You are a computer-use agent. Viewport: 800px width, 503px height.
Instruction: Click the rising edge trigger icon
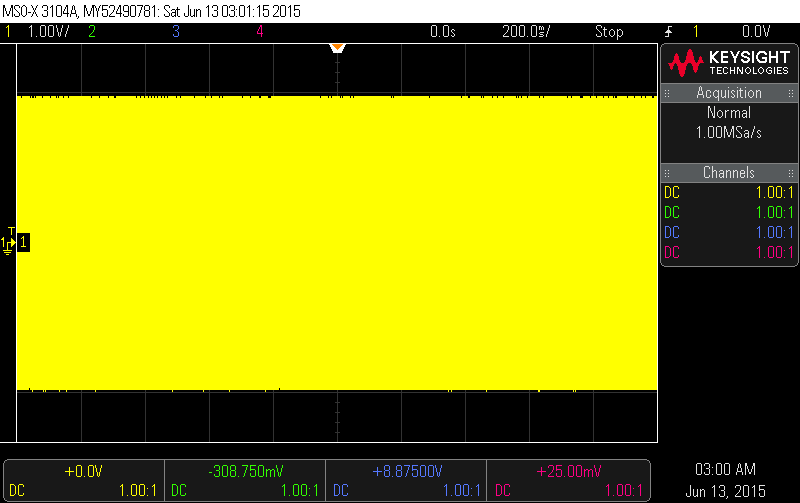[x=668, y=31]
